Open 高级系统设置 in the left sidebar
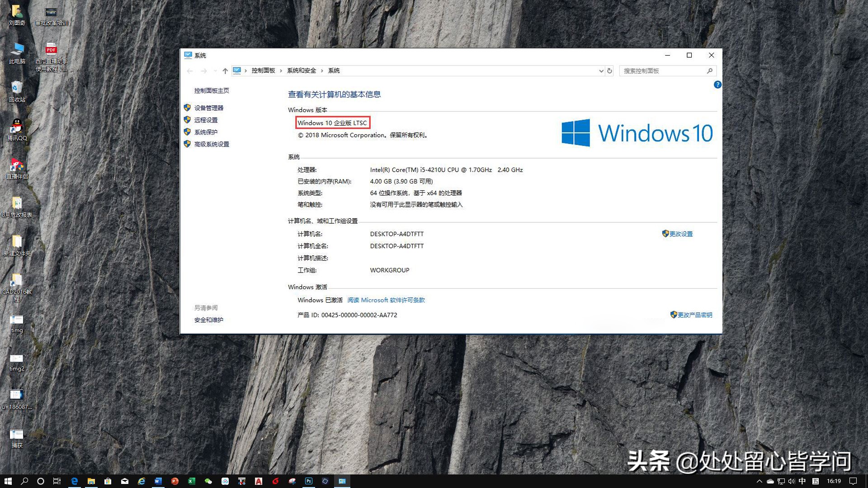This screenshot has height=488, width=868. [x=211, y=144]
